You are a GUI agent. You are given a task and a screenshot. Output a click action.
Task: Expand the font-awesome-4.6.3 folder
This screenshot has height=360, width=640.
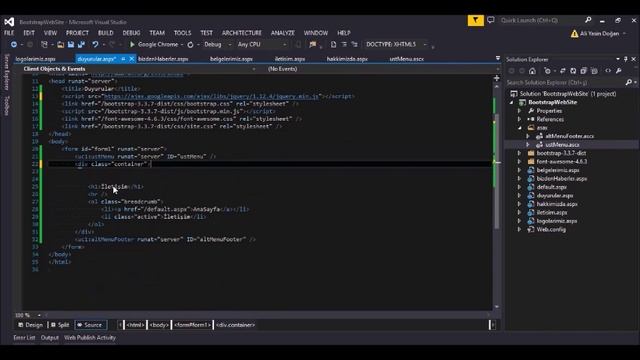click(x=520, y=162)
